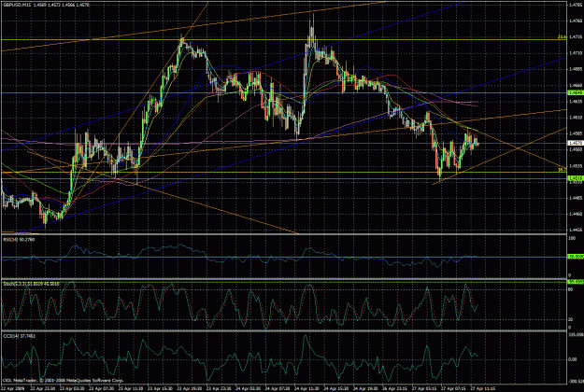Screen dimensions: 584x392
Task: Click the CCI 0.00 scale value
Action: 573,359
